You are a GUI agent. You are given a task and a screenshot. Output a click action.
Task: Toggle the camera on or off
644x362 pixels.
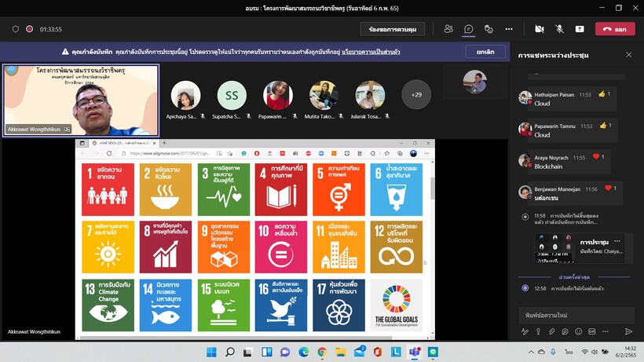540,29
